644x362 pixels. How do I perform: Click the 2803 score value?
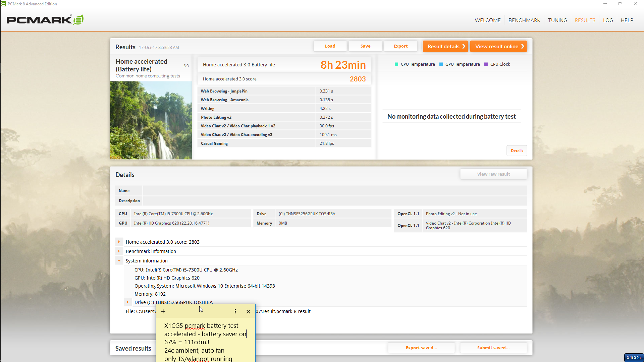point(358,79)
